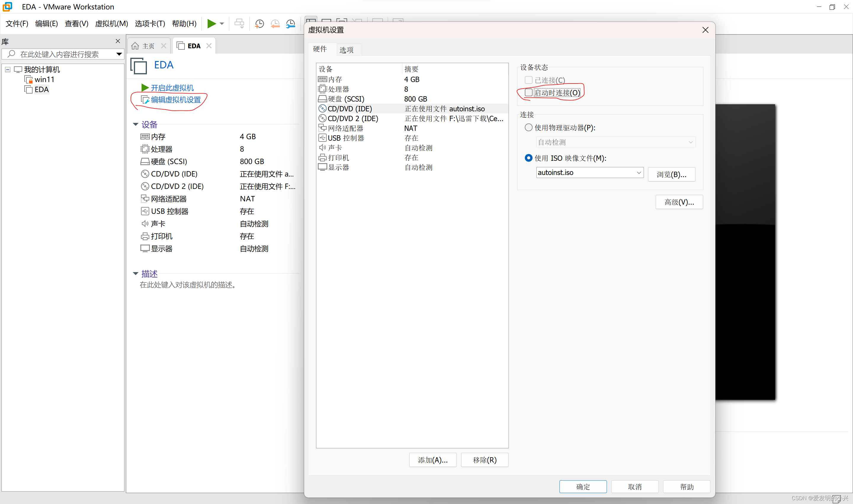Enable the 启动时连接(O) checkbox
The width and height of the screenshot is (853, 504).
coord(528,92)
